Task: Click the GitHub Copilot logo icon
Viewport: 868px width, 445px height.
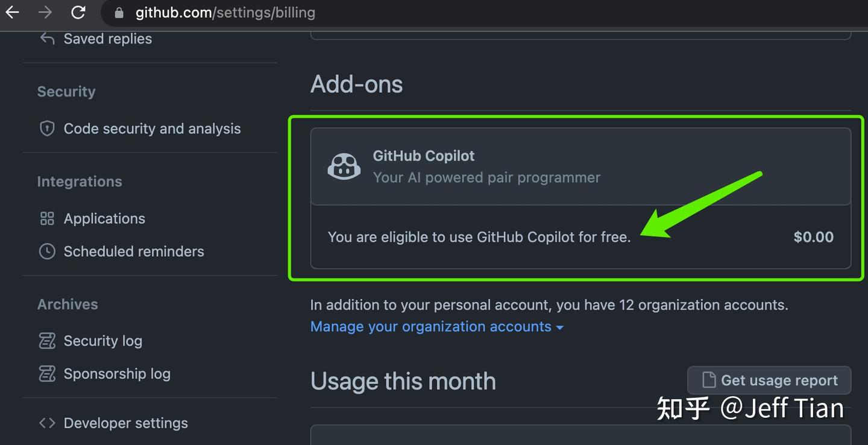Action: coord(344,166)
